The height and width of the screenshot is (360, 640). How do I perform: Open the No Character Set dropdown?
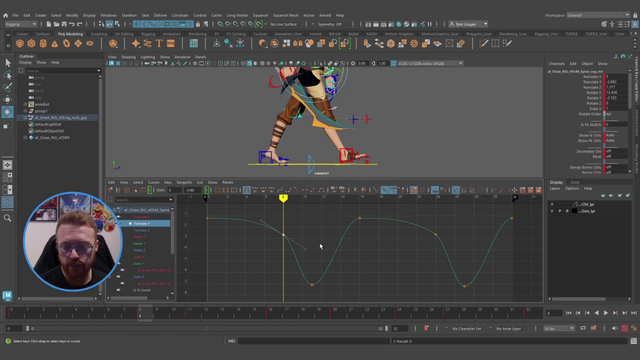tap(467, 328)
